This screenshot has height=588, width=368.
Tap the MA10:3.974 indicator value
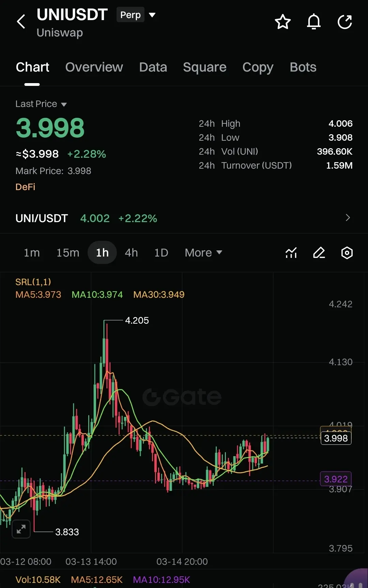pos(97,295)
